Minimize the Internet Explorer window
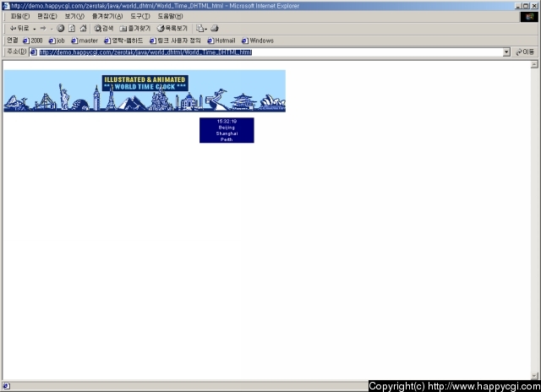Image resolution: width=541 pixels, height=392 pixels. click(x=518, y=6)
